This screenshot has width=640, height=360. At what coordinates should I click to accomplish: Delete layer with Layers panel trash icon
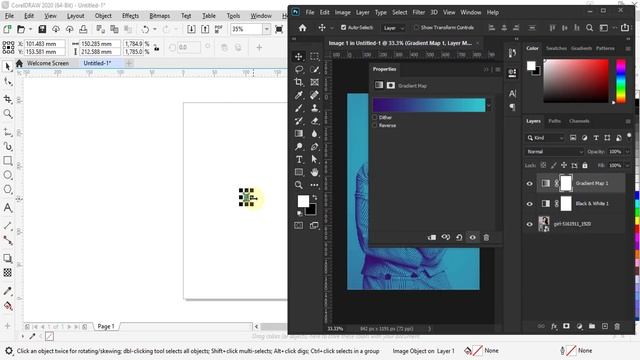click(617, 326)
